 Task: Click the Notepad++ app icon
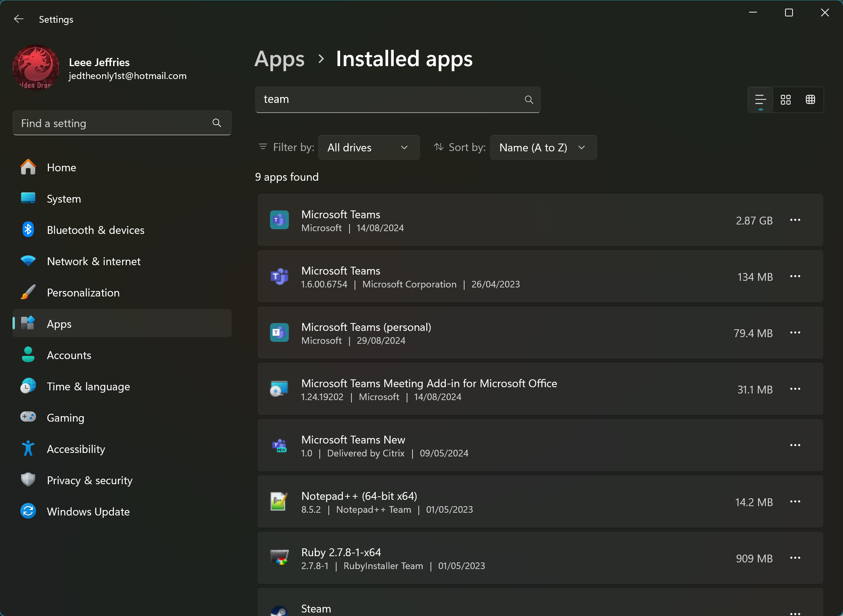coord(279,502)
